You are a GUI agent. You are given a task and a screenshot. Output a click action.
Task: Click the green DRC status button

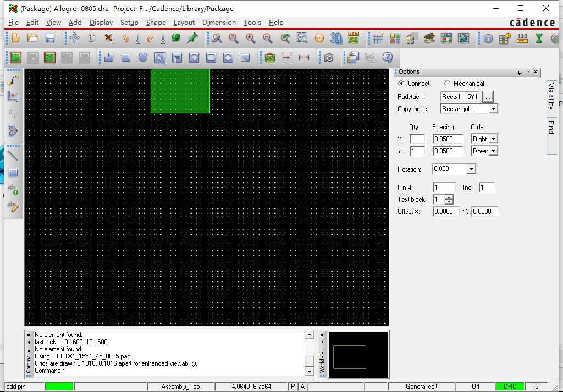coord(510,387)
